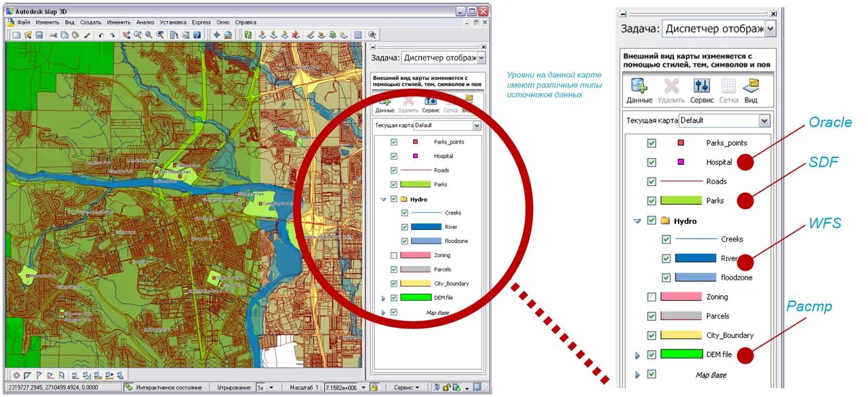The image size is (868, 397).
Task: Click the New drawing icon in main toolbar
Action: [16, 35]
